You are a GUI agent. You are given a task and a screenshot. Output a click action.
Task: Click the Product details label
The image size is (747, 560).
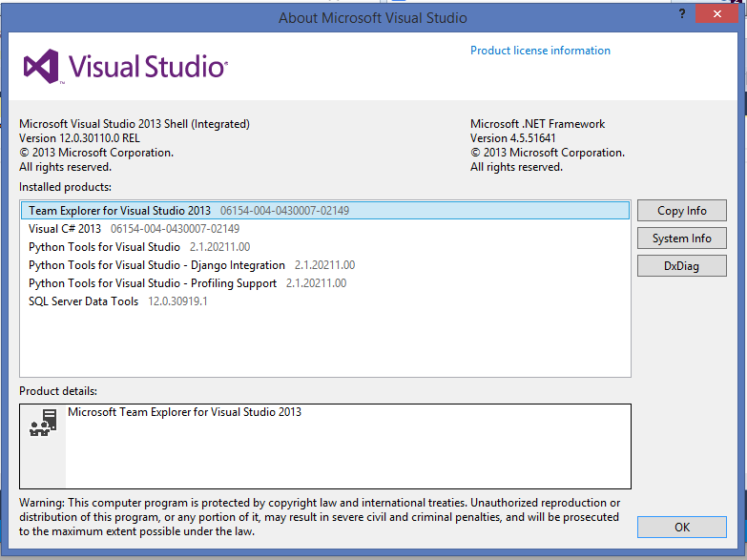[58, 391]
